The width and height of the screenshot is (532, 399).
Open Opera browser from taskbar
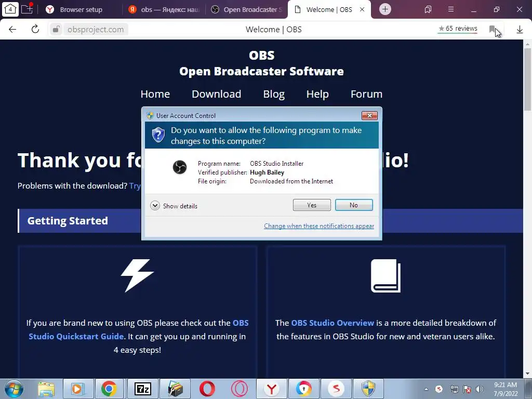(x=207, y=389)
